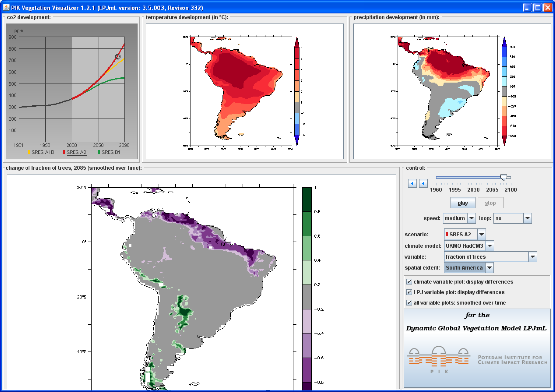555x392 pixels.
Task: Disable all variable plots smoothed over time
Action: [x=409, y=303]
